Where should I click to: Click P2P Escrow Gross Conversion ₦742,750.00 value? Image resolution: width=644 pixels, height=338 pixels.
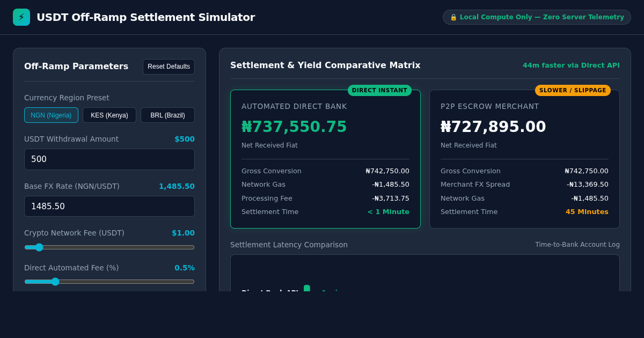coord(587,171)
